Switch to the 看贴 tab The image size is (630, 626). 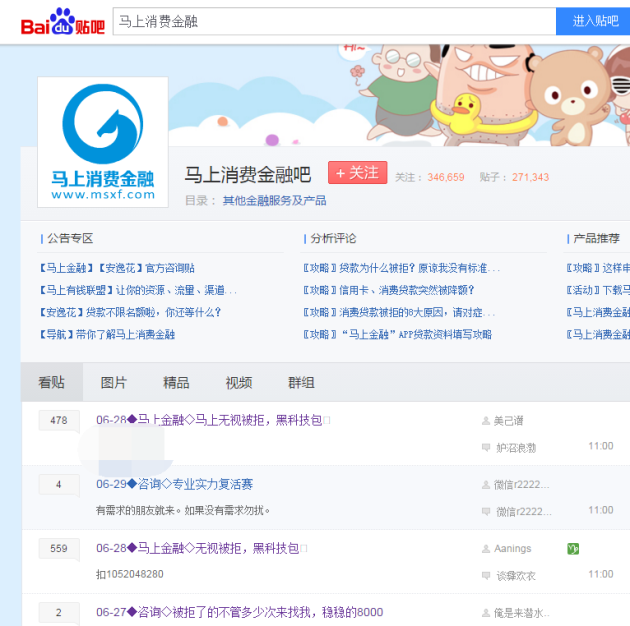pos(51,382)
